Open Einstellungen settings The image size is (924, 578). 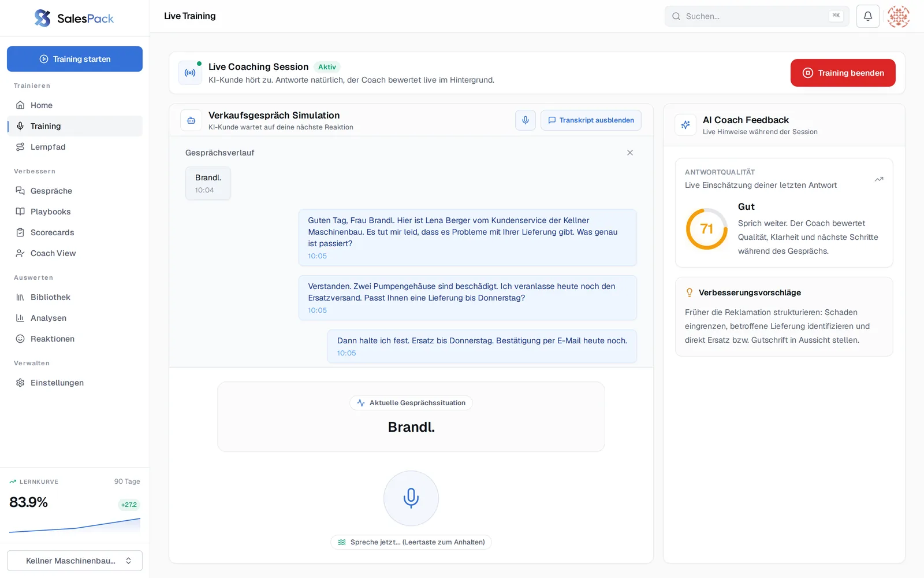tap(74, 383)
